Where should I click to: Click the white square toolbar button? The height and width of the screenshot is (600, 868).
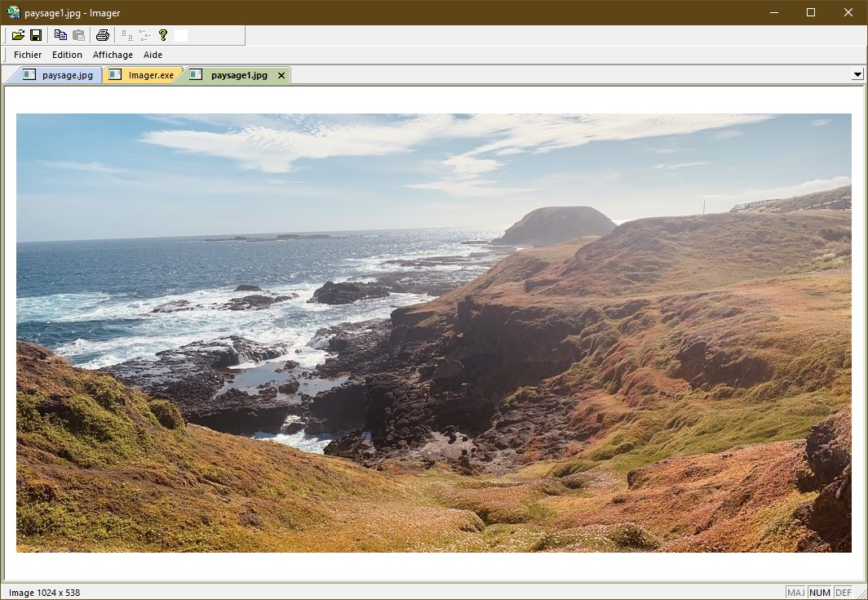tap(181, 35)
